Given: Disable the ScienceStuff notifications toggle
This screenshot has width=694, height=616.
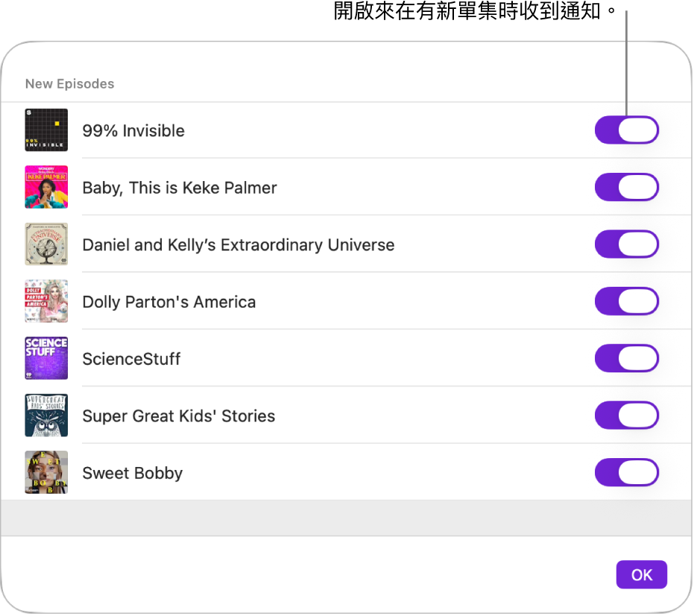Looking at the screenshot, I should [x=626, y=358].
